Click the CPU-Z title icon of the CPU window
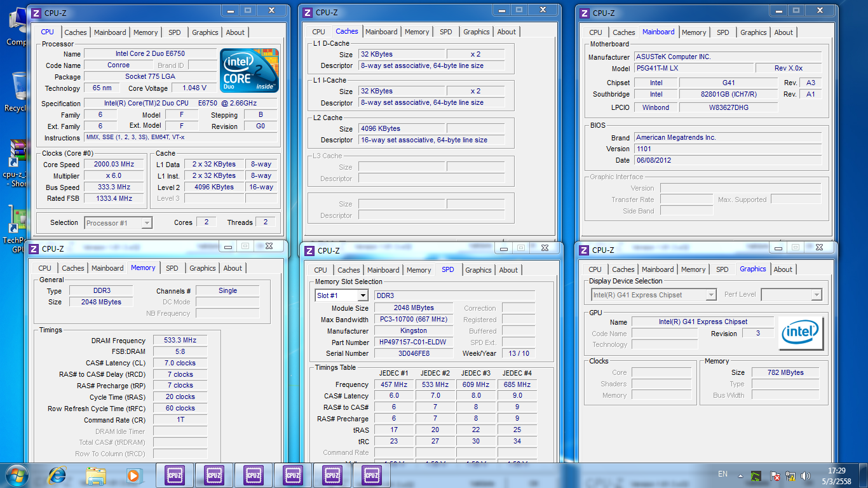Image resolution: width=868 pixels, height=488 pixels. pyautogui.click(x=36, y=13)
